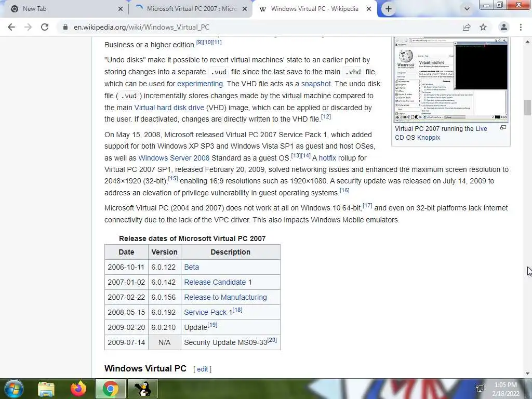Click the Description column header
The image size is (532, 399).
(230, 252)
